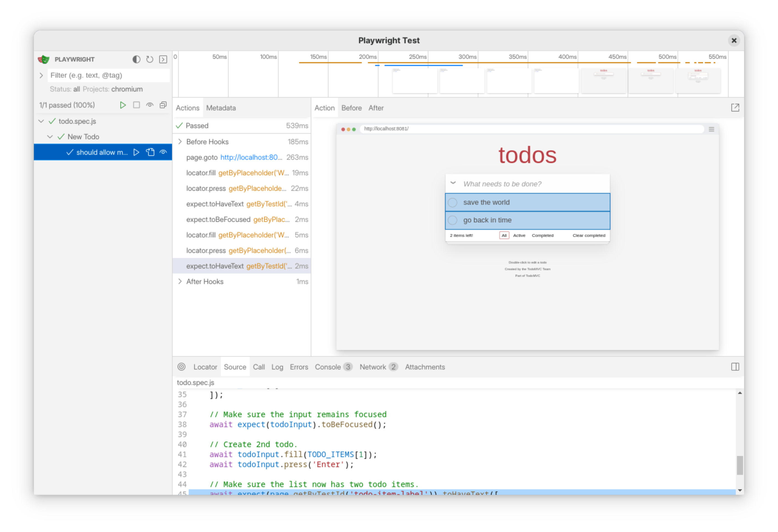Viewport: 778px width, 532px height.
Task: Open the Console tab
Action: coord(333,367)
